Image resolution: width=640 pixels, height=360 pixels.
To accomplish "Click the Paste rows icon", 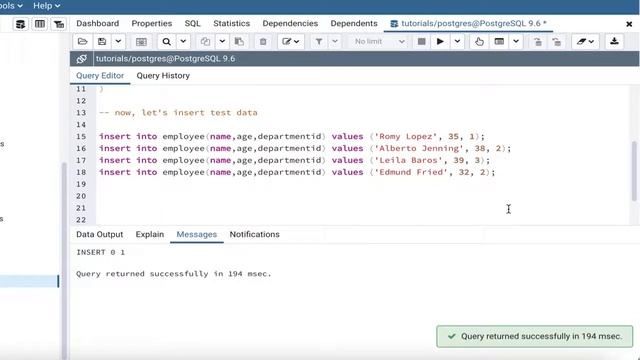I will [239, 41].
